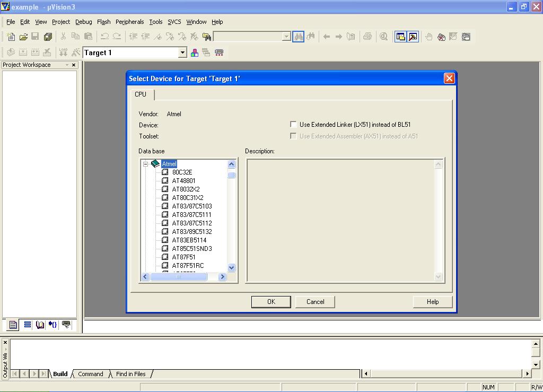Screen dimensions: 543x392
Task: Click the Kill All Breakpoints hand icon
Action: 441,37
